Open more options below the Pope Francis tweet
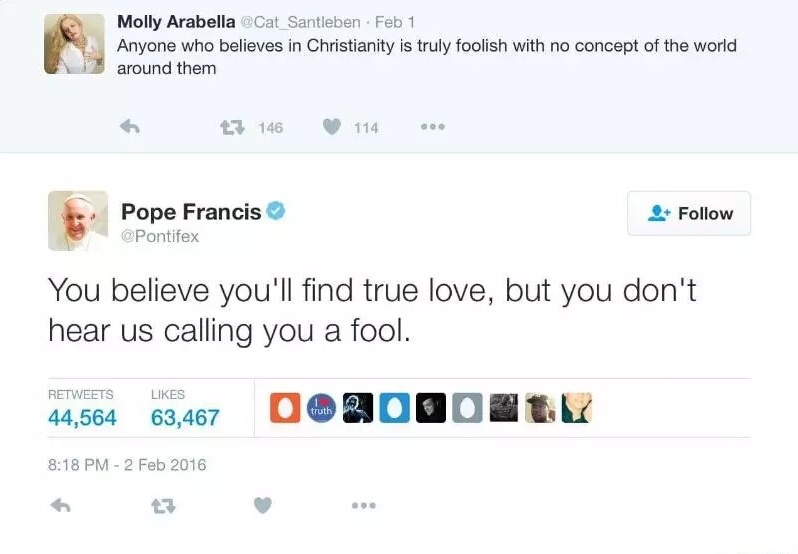This screenshot has width=798, height=554. (363, 507)
